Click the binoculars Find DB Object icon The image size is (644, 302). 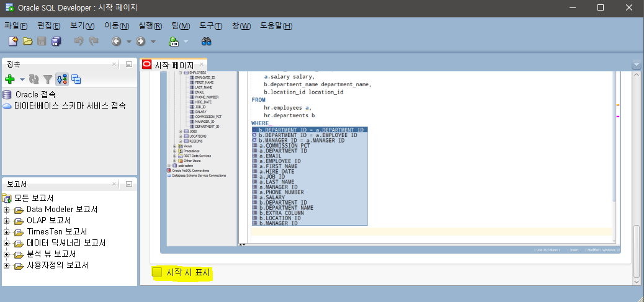pos(206,42)
